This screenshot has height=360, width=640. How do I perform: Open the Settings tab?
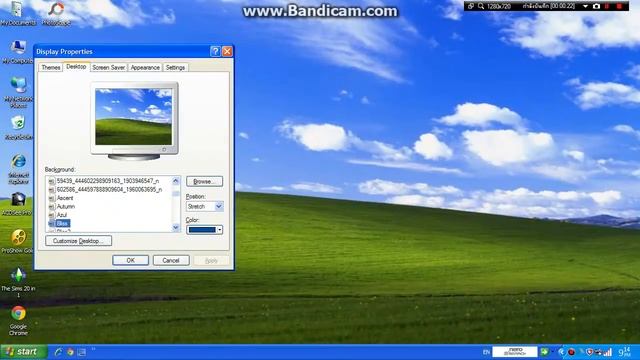(176, 67)
